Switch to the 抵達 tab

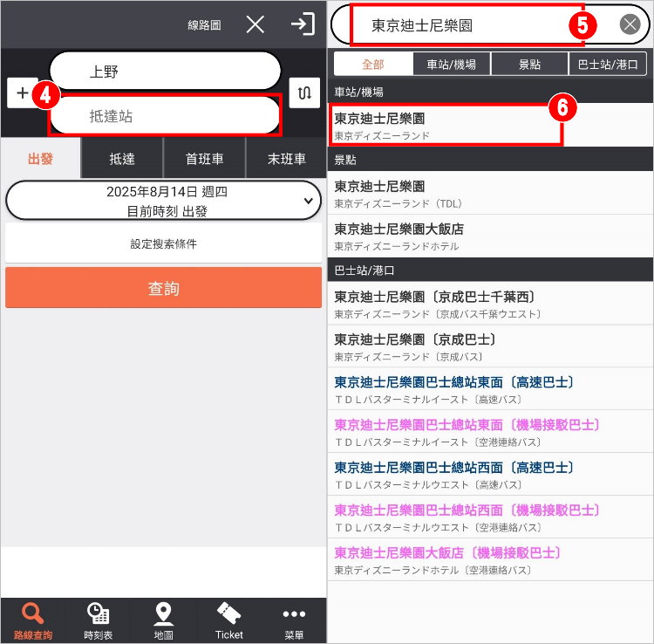tap(122, 159)
